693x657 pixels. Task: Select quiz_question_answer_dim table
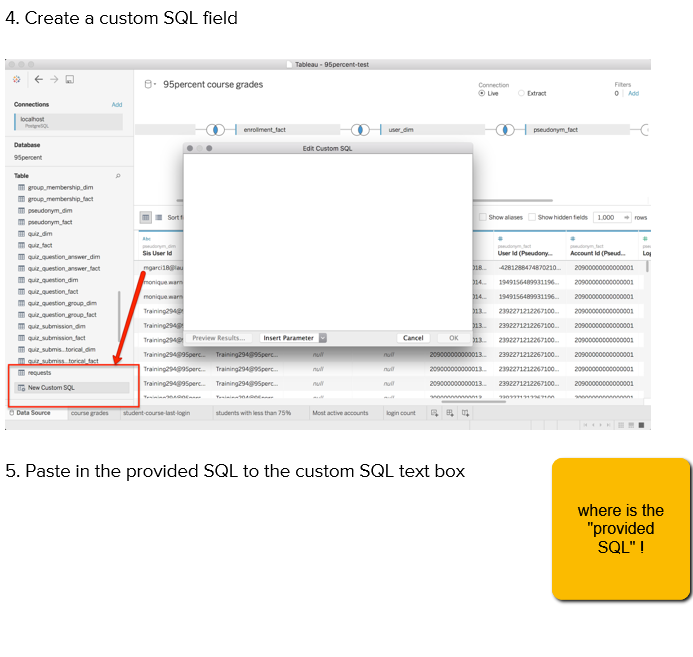tap(64, 257)
